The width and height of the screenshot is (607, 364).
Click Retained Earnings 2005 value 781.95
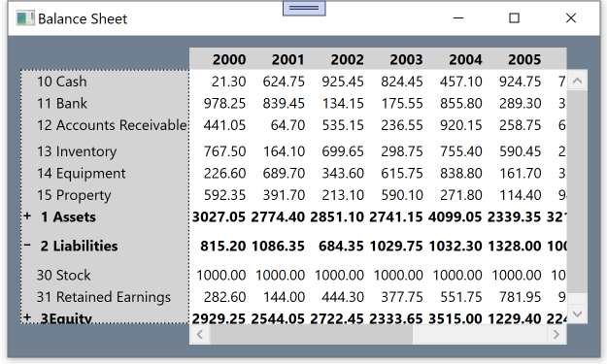click(x=521, y=297)
